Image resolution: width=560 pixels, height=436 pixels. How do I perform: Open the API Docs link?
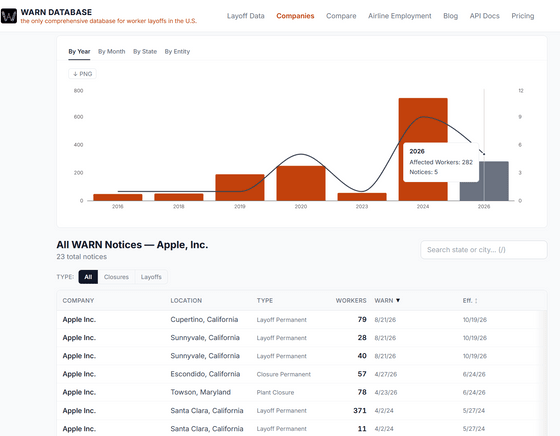[x=485, y=16]
